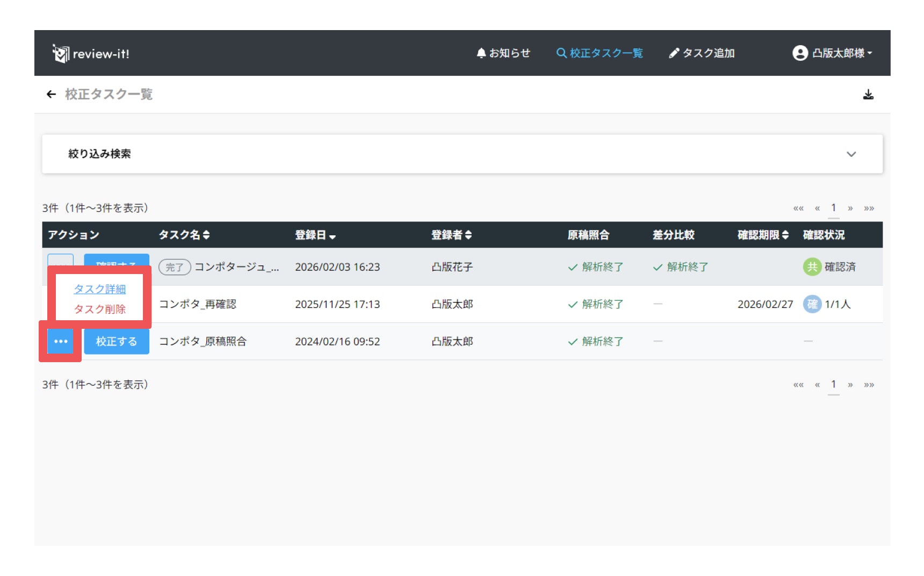Sort the table by 確認期限 column
924x576 pixels.
[762, 235]
